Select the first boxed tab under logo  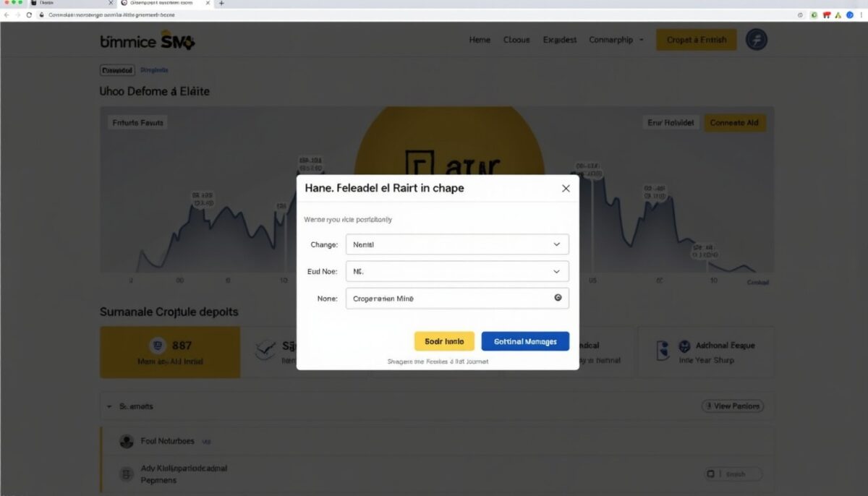click(x=117, y=70)
